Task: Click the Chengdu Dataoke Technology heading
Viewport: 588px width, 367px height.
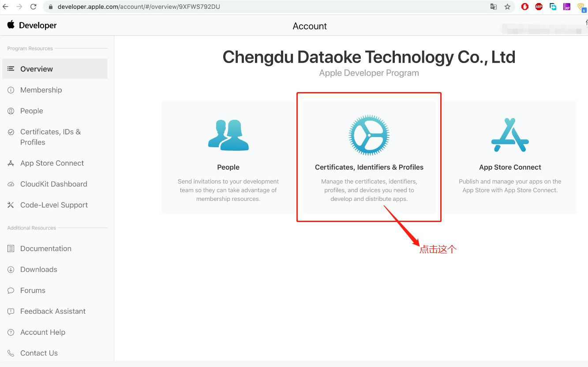Action: click(369, 57)
